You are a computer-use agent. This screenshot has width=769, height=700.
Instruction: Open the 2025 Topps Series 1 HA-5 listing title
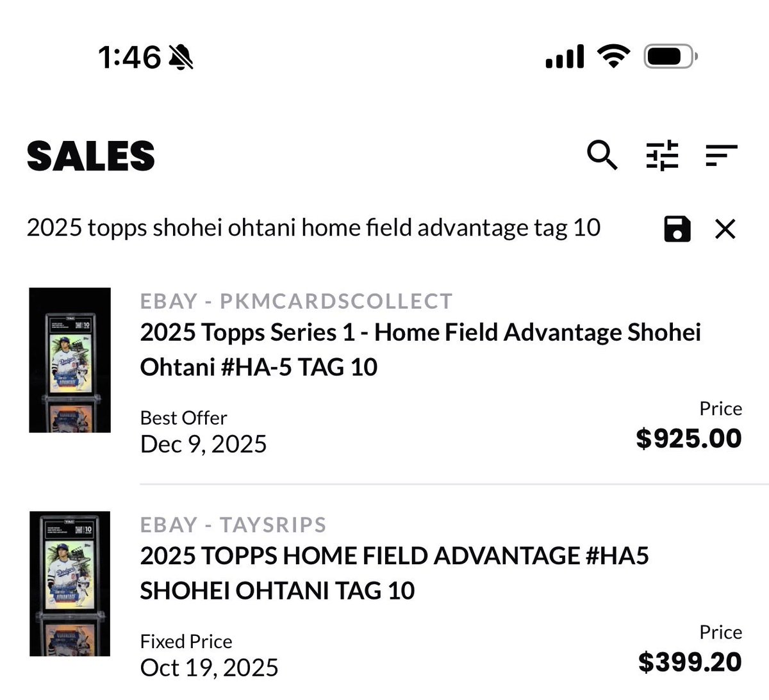[x=420, y=350]
